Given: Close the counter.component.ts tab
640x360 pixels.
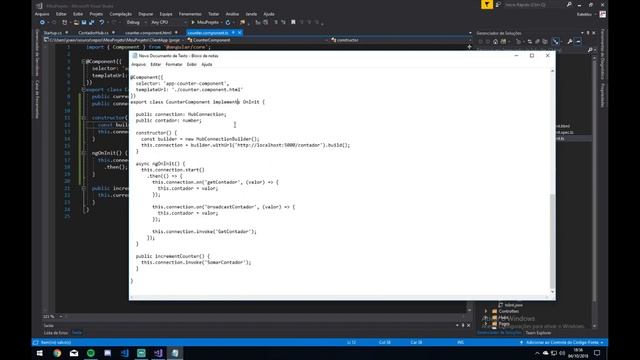Looking at the screenshot, I should click(x=240, y=33).
